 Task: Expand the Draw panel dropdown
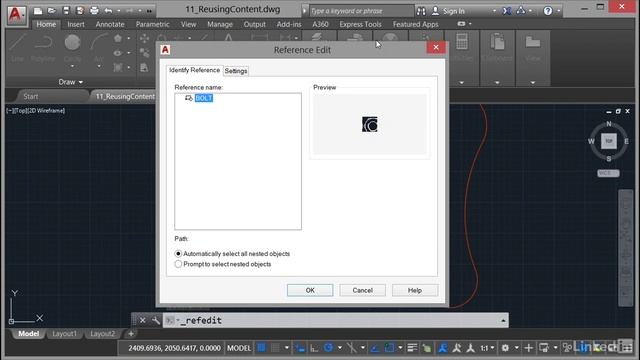pyautogui.click(x=71, y=82)
